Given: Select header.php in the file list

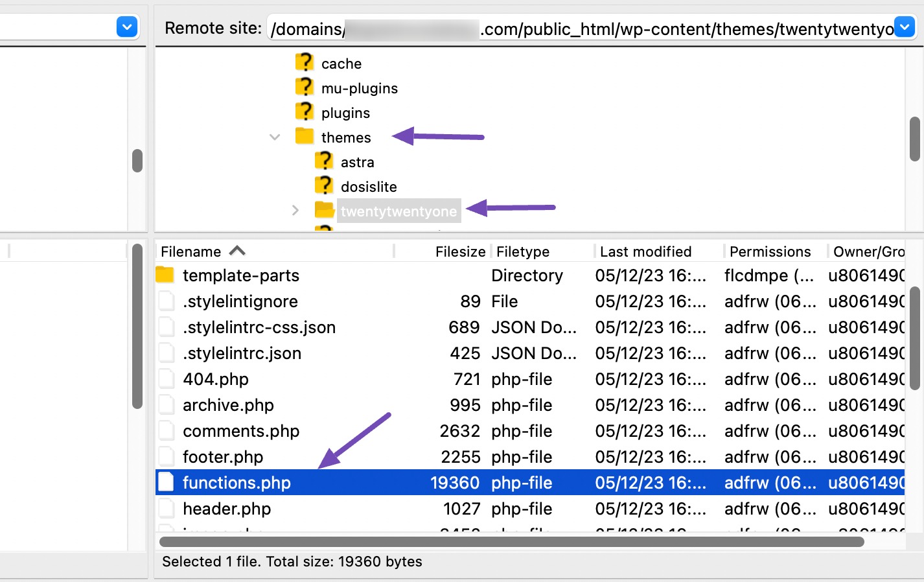Looking at the screenshot, I should 227,508.
